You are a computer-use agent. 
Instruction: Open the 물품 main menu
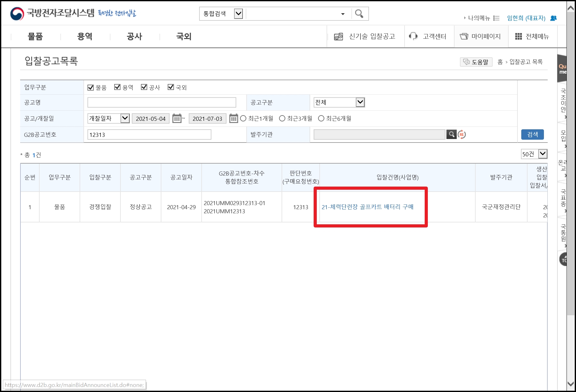[35, 36]
